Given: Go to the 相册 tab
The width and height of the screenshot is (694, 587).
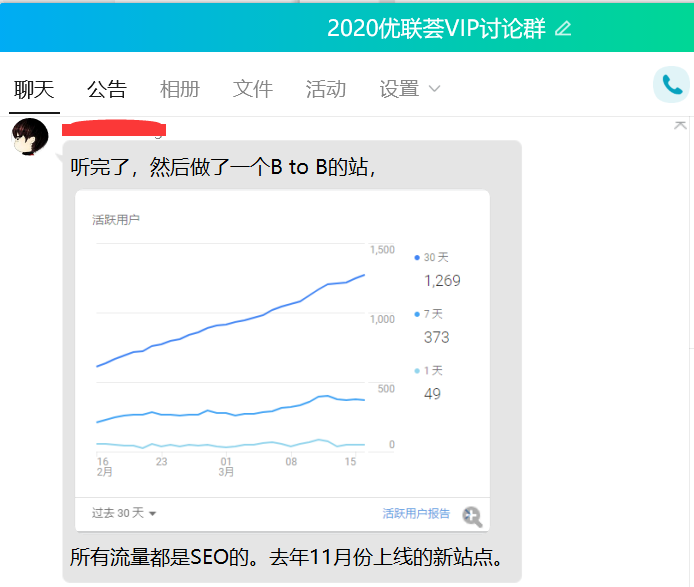Looking at the screenshot, I should (180, 89).
